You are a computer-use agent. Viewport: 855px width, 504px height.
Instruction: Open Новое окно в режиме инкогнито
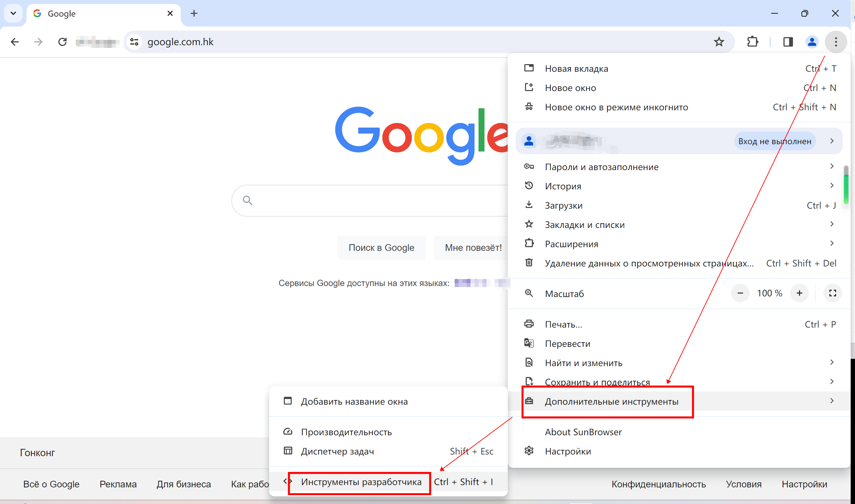pos(679,107)
